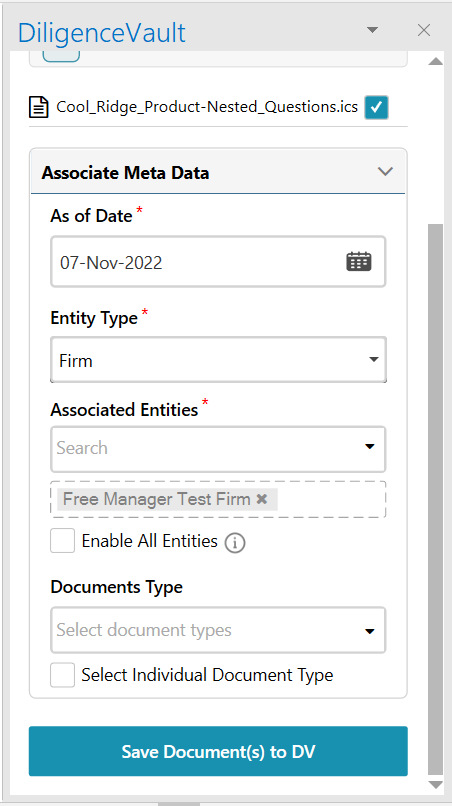Click the As of Date field 07-Nov-2022
452x806 pixels.
pos(218,262)
